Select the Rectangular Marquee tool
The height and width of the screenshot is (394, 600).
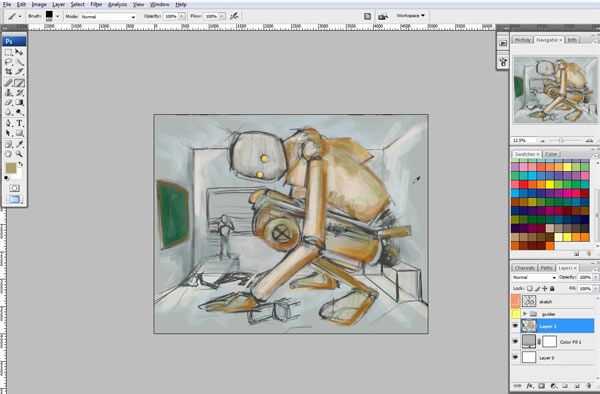point(8,52)
